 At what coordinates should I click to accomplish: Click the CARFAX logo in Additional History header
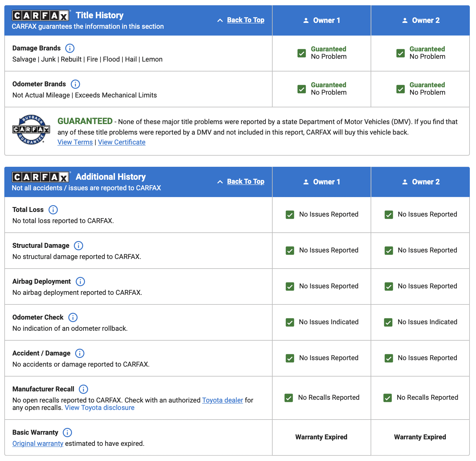40,177
